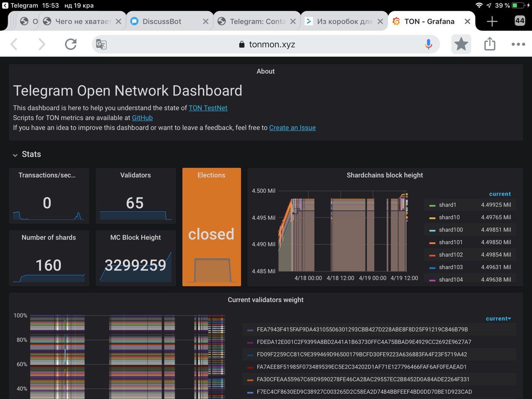Reload the tonmon.xyz page
Viewport: 532px width, 399px height.
coord(71,44)
